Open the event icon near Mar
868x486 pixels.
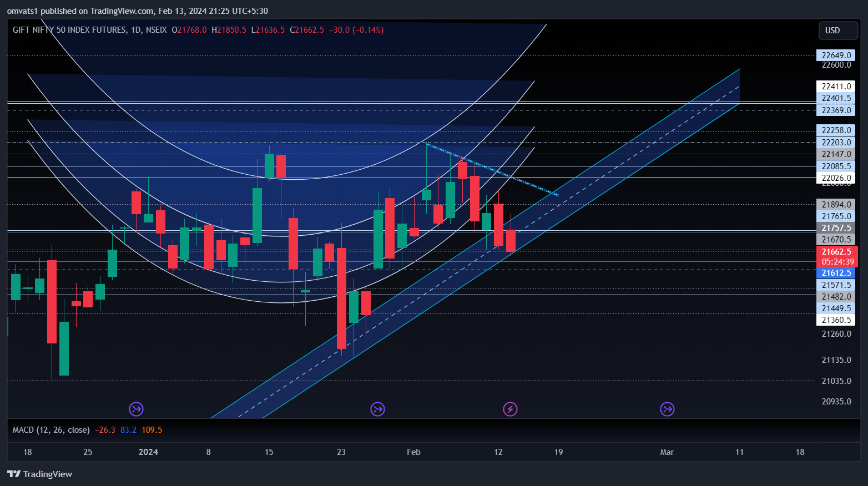tap(667, 409)
